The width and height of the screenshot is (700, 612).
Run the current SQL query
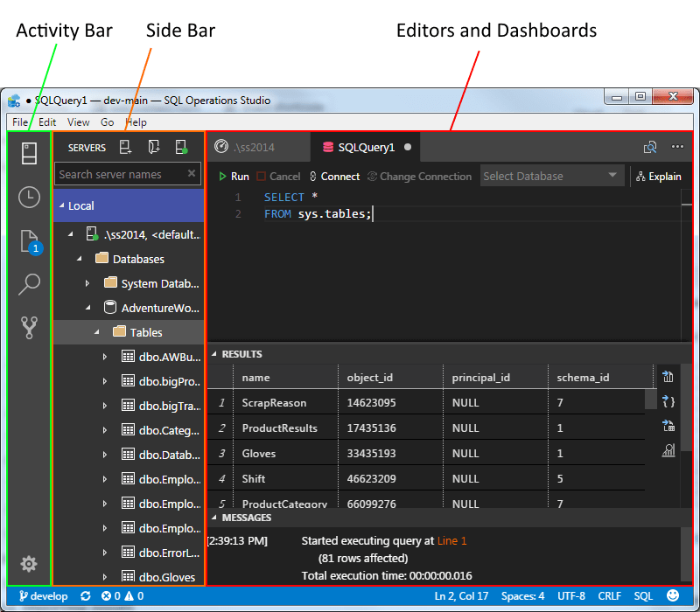[x=233, y=176]
